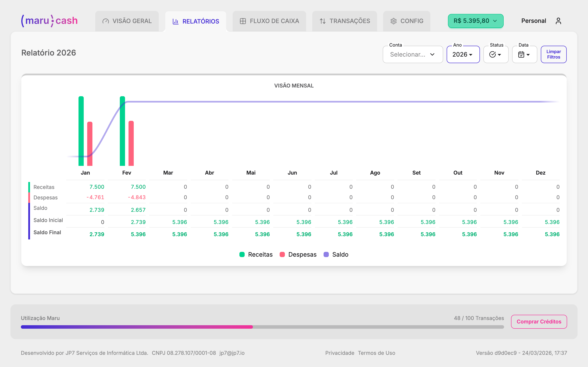Expand the Ano 2026 dropdown
The height and width of the screenshot is (367, 588).
[x=463, y=54]
